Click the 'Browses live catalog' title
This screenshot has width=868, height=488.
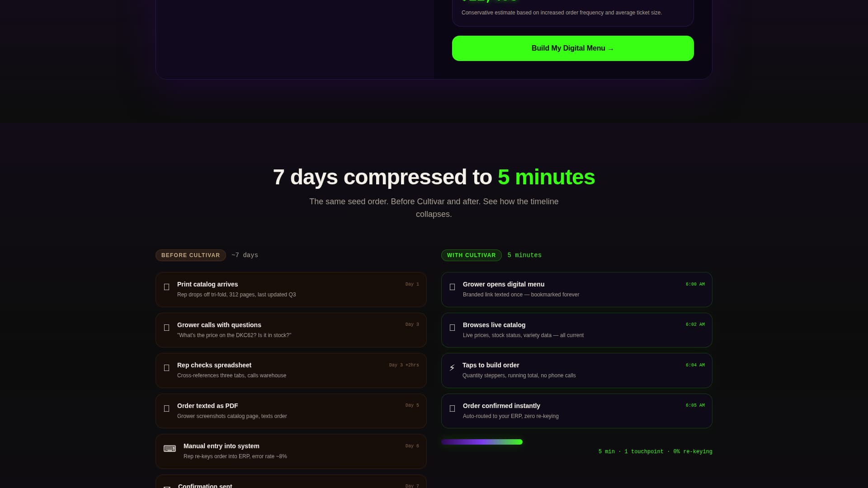(494, 325)
